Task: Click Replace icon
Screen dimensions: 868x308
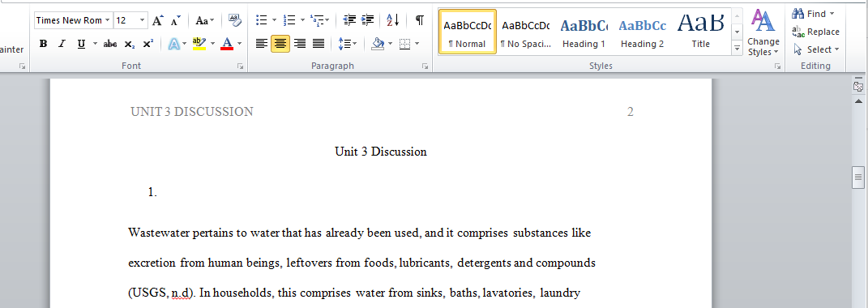Action: pyautogui.click(x=797, y=31)
